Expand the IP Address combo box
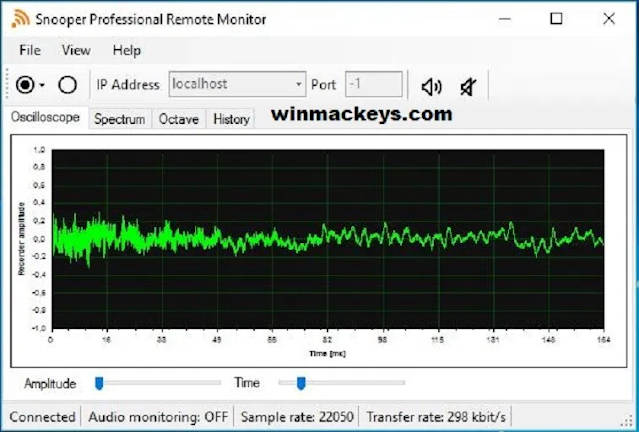This screenshot has height=432, width=639. pyautogui.click(x=299, y=84)
